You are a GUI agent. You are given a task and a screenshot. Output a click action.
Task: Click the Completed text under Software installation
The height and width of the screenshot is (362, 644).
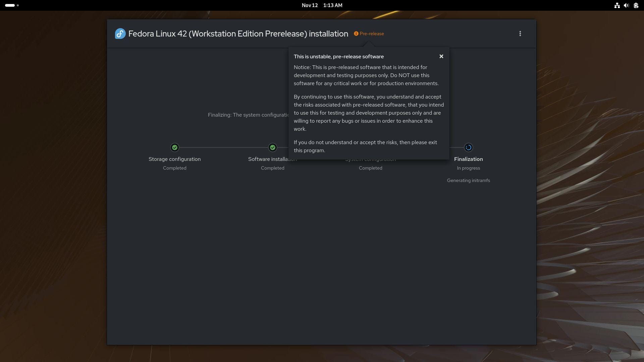click(272, 168)
